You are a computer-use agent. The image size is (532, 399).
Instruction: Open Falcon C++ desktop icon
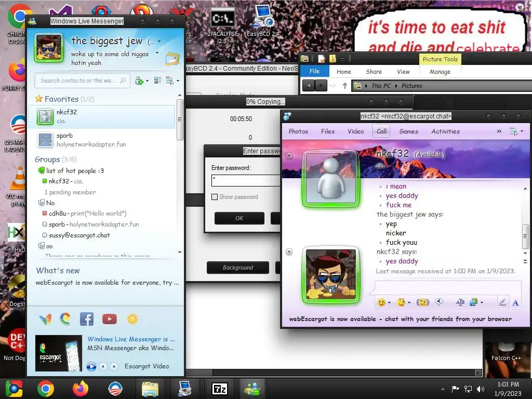pos(506,353)
